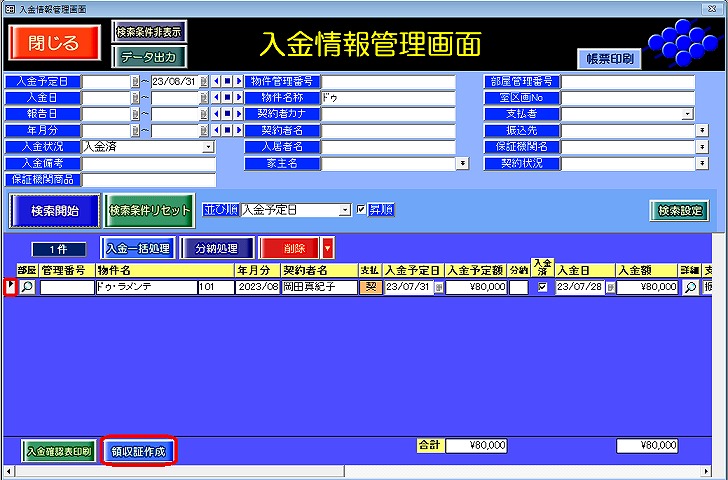Click the next-period arrow for 入金日 range
Screen dimensions: 728x480
coord(239,98)
